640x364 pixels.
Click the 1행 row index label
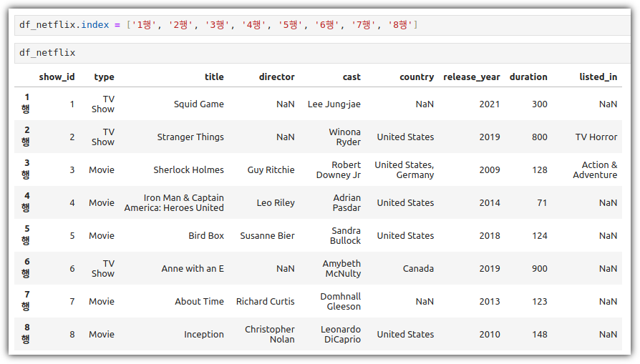[26, 104]
